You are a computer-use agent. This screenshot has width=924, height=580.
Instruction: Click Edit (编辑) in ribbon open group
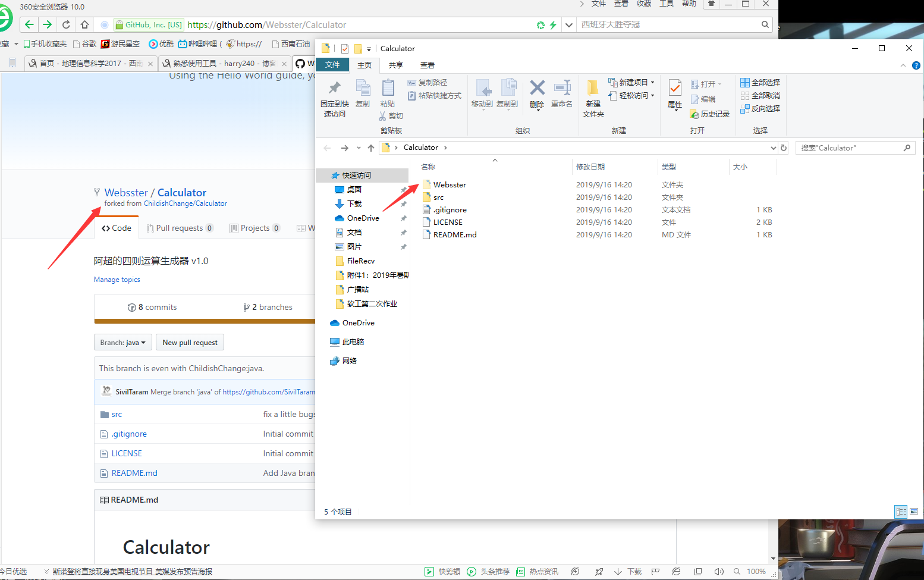703,99
